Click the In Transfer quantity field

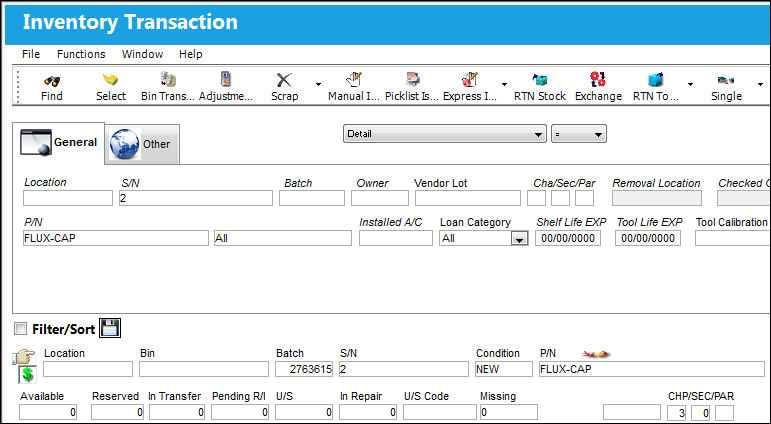tap(177, 412)
